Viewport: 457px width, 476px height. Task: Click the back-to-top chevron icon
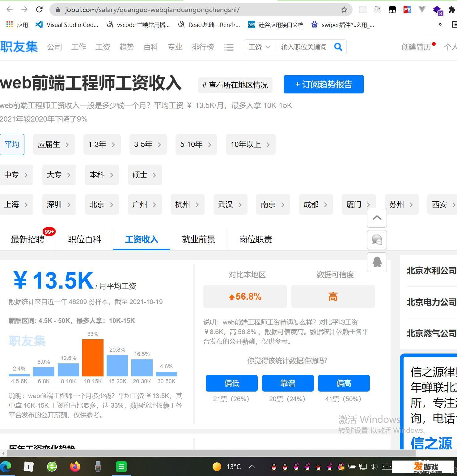(377, 218)
